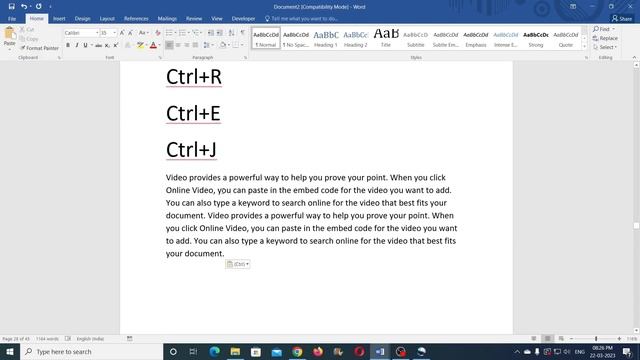Toggle Italic formatting
Screen dimensions: 640x360
point(76,45)
